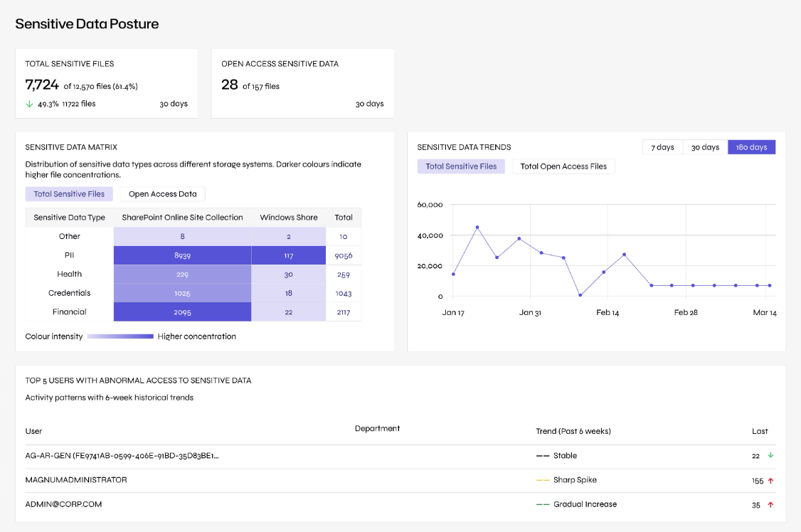This screenshot has height=532, width=801.
Task: Click the User column header
Action: [33, 432]
